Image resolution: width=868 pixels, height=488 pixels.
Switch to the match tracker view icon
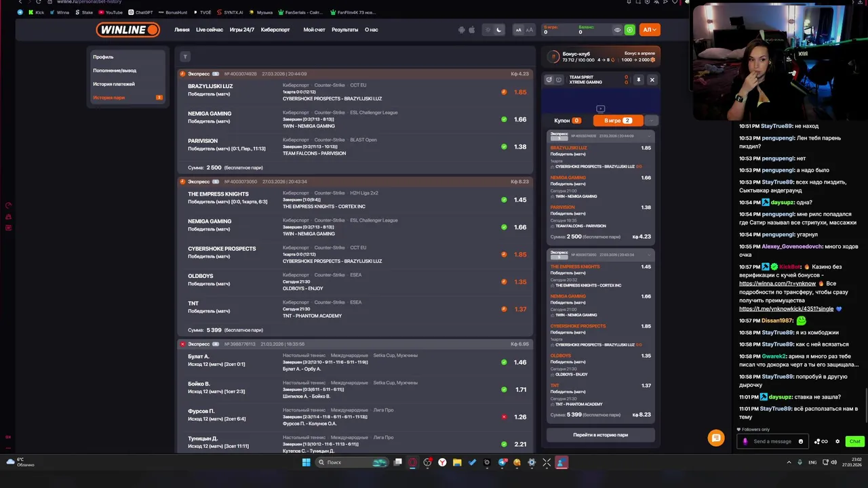549,79
